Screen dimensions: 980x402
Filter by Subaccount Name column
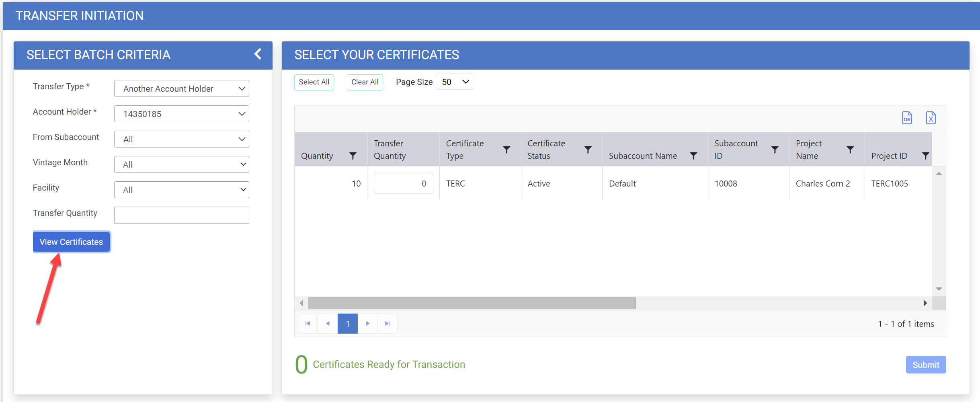(x=693, y=156)
